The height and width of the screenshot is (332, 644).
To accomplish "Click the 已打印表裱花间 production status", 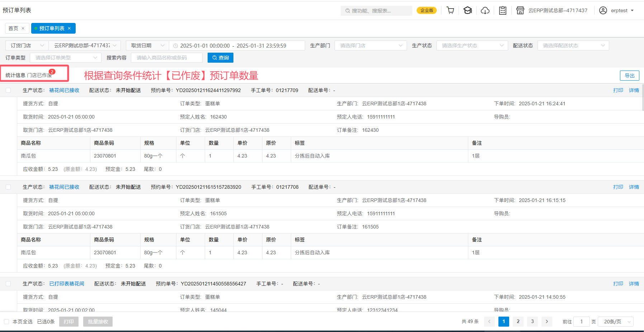I will click(x=67, y=284).
